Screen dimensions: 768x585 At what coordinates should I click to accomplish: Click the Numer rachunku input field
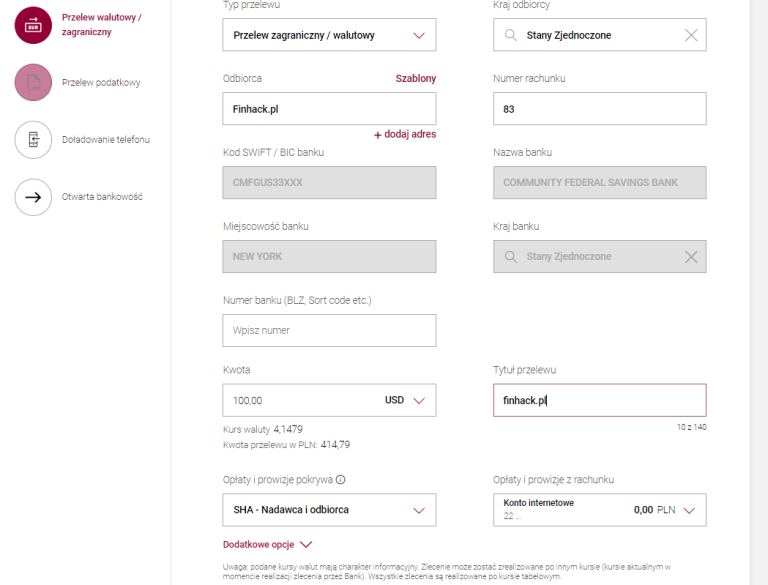(x=599, y=109)
